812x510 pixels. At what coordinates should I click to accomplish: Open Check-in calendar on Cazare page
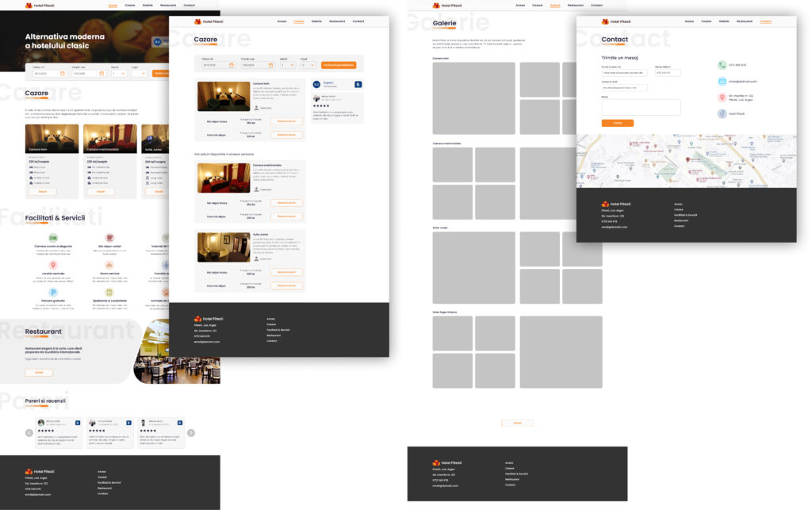(232, 65)
